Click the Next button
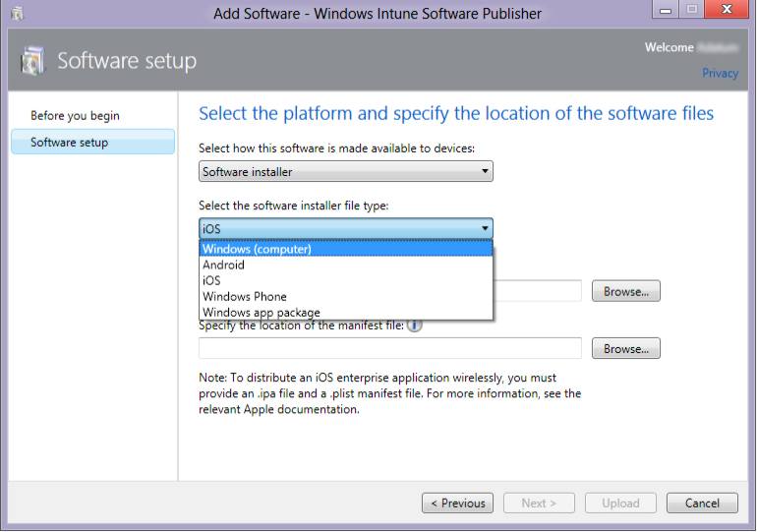The image size is (757, 532). click(539, 503)
